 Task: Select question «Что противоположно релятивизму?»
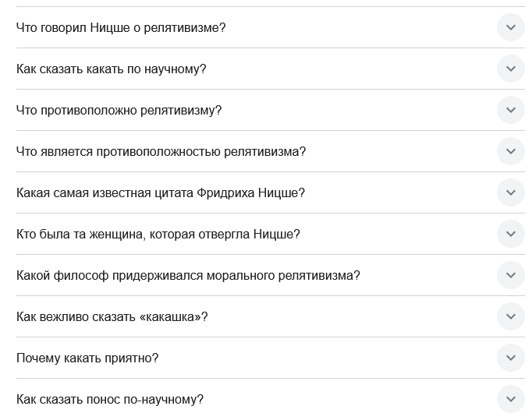click(x=119, y=110)
